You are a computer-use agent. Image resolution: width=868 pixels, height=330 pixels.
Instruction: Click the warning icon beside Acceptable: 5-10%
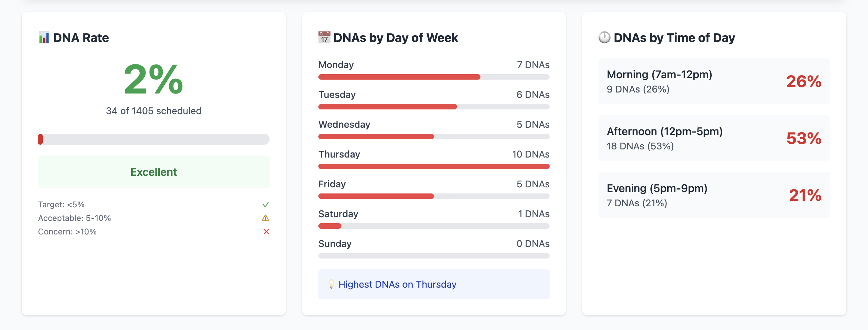pyautogui.click(x=266, y=218)
